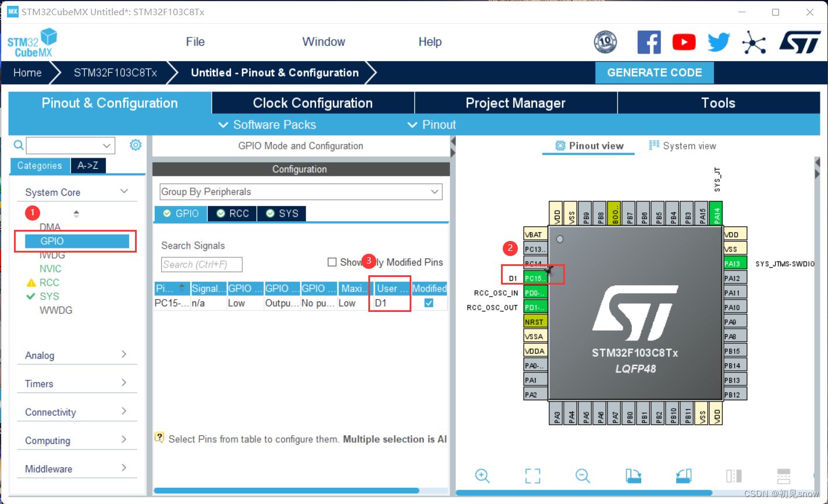Switch to the System view tab
The image size is (828, 504).
[683, 146]
